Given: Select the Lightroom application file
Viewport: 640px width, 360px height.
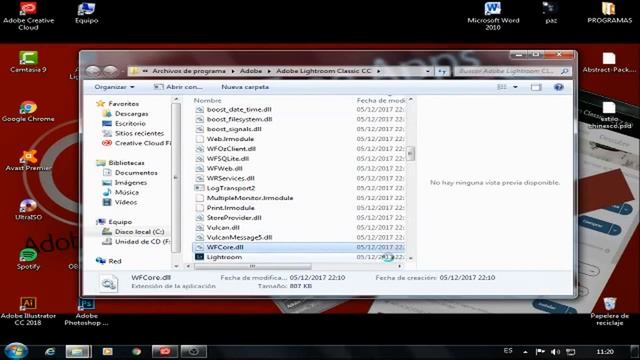Looking at the screenshot, I should pos(224,257).
